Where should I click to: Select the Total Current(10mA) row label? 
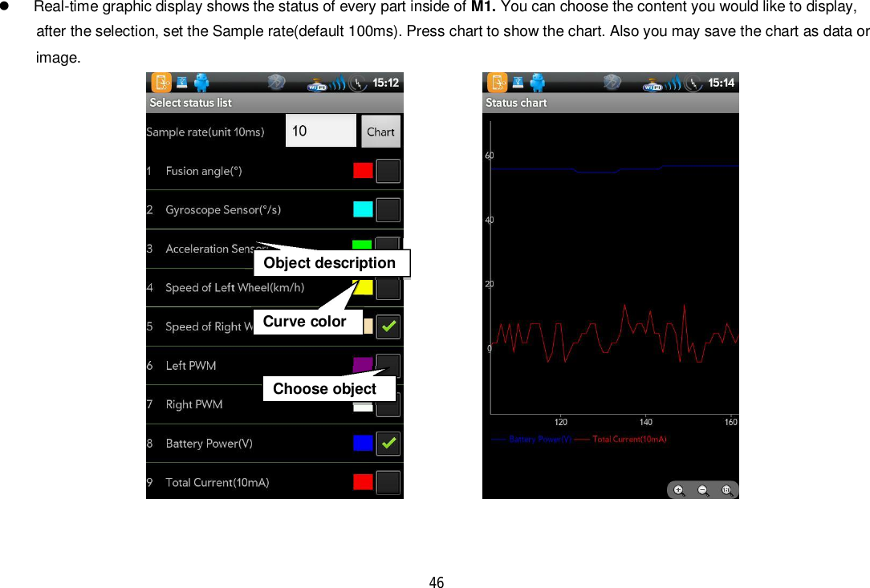[x=217, y=483]
